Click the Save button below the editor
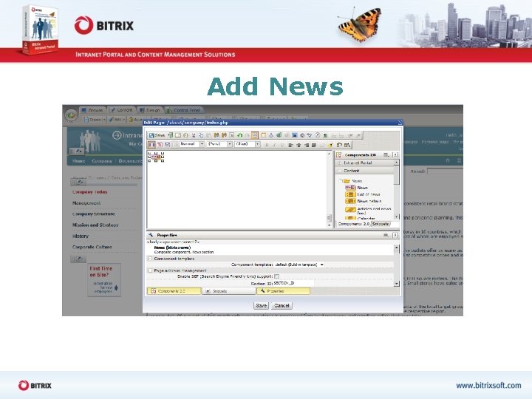The height and width of the screenshot is (399, 532). [x=261, y=306]
